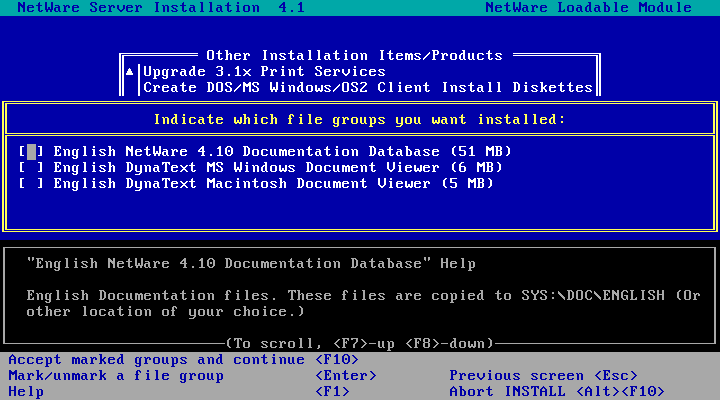Click the NetWare Loadable Module header text
Screen dimensions: 720x400
pyautogui.click(x=588, y=7)
